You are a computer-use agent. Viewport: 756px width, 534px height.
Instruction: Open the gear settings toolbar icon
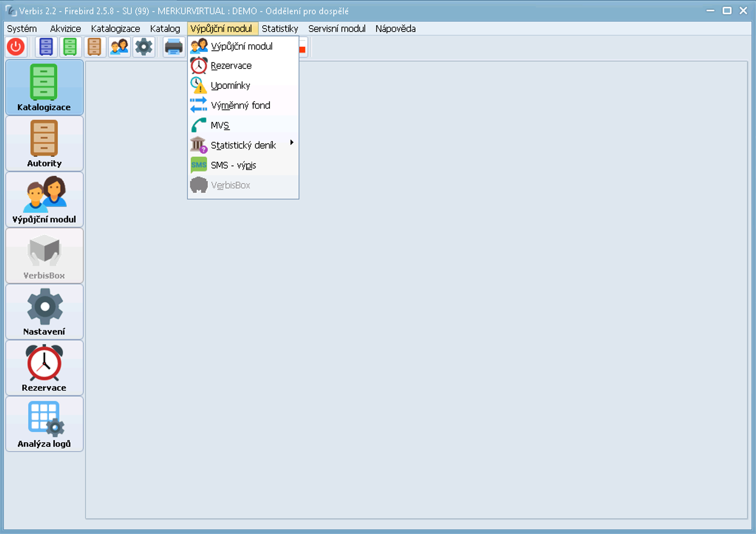tap(144, 47)
